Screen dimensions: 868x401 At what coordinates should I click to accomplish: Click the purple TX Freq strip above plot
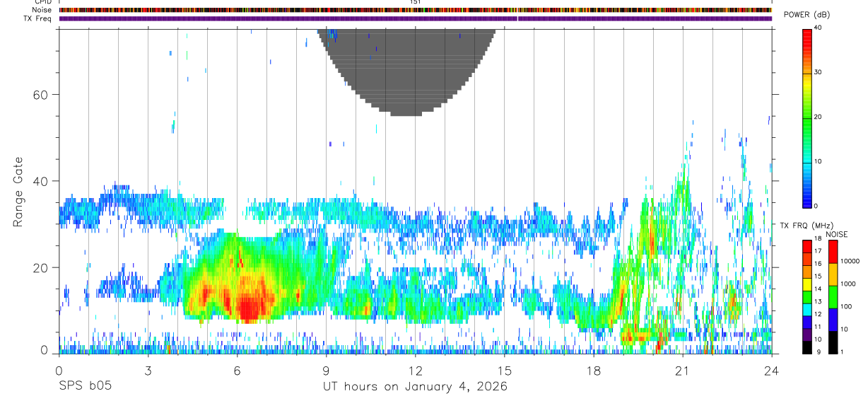(x=415, y=18)
